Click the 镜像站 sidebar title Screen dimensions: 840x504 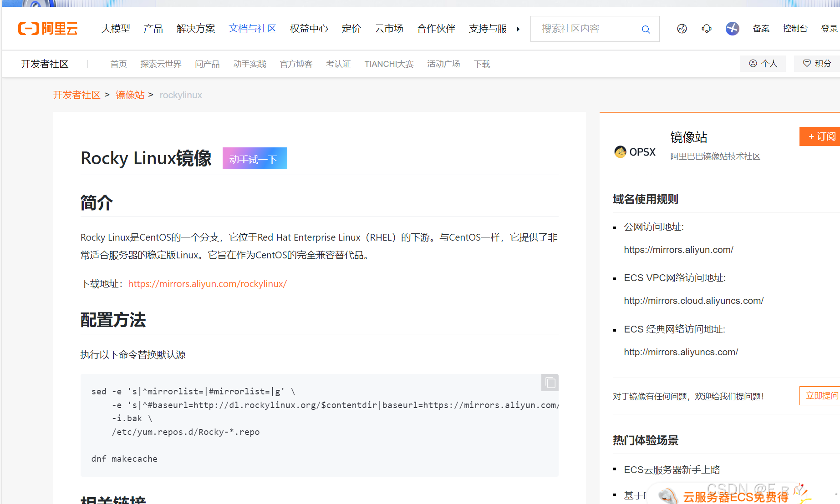tap(689, 137)
